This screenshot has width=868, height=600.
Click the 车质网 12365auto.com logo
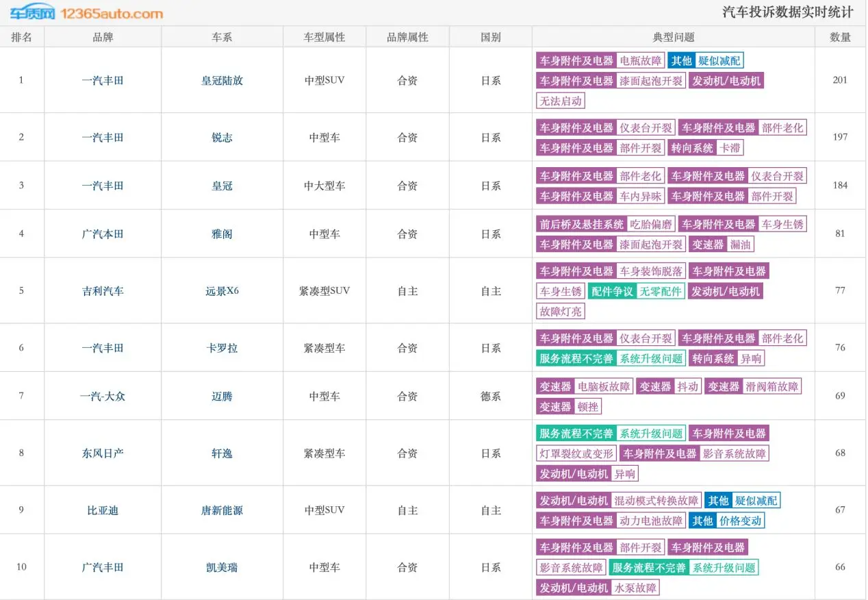click(x=86, y=13)
